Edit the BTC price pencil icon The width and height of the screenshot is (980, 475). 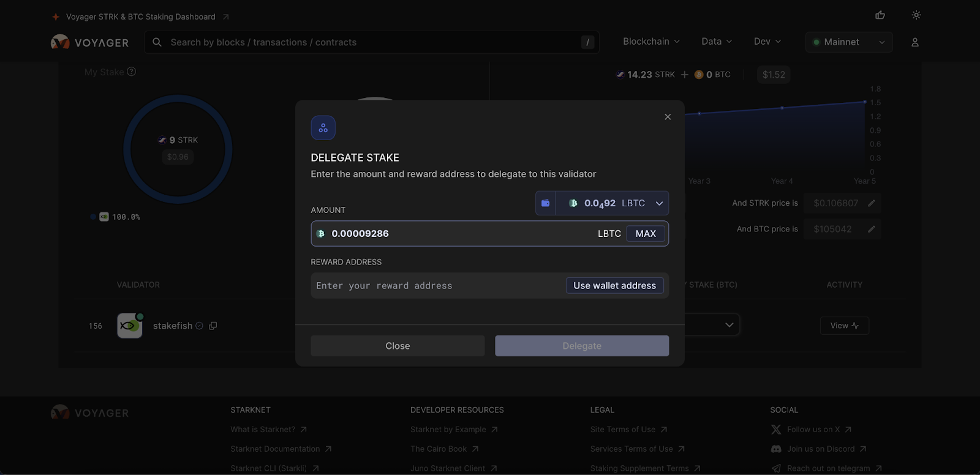click(871, 229)
